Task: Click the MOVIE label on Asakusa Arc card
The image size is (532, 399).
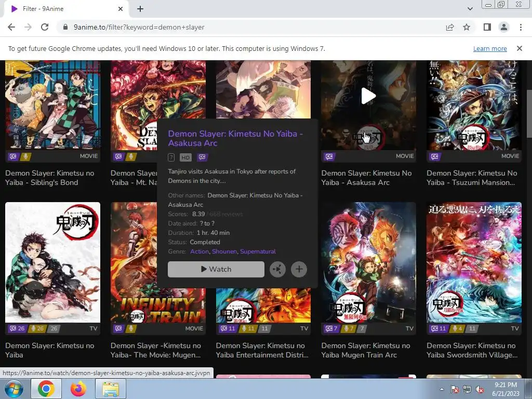Action: (x=405, y=156)
